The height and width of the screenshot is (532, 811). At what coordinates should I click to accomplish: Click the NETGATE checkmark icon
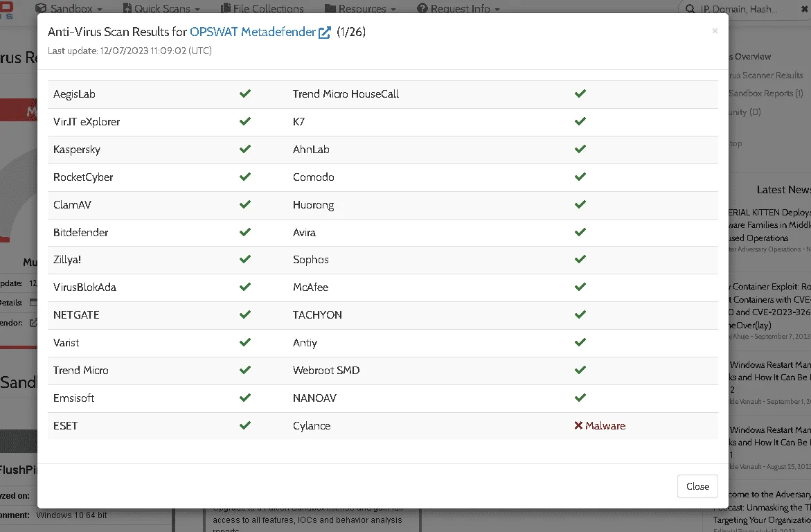click(245, 314)
